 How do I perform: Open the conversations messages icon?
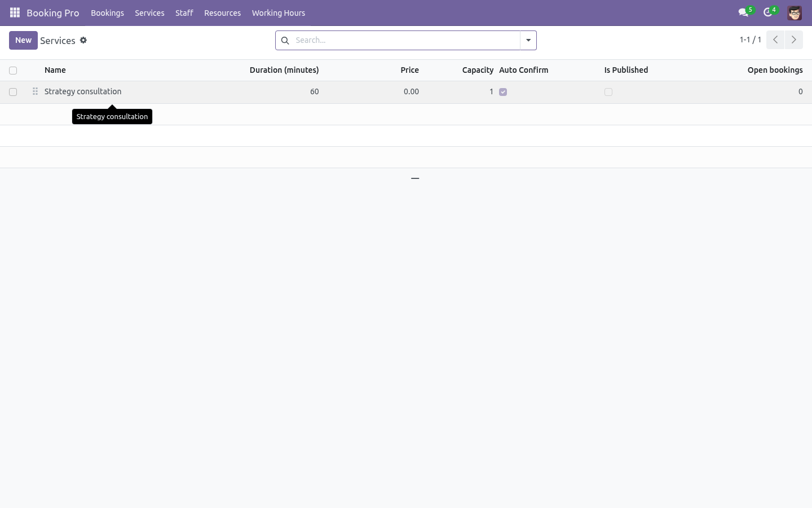click(744, 12)
